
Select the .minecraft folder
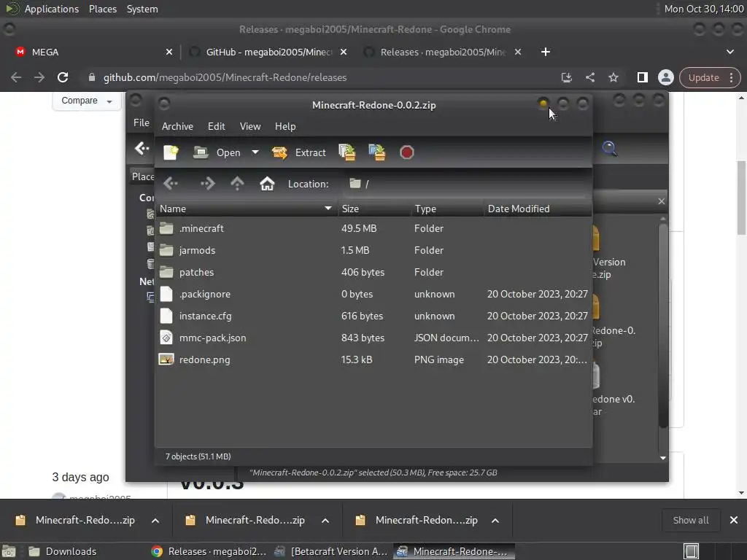click(373, 228)
